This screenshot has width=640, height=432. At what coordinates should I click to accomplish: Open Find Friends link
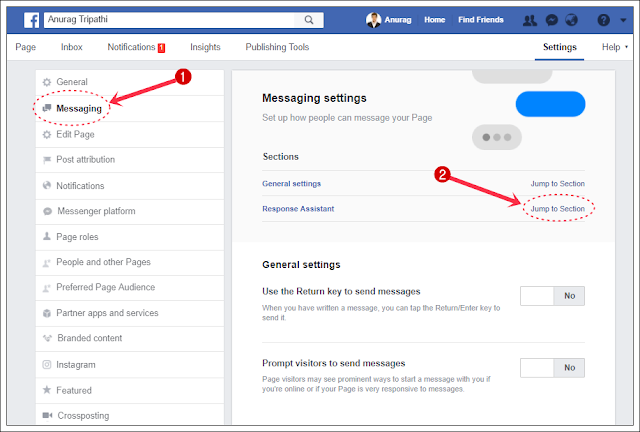481,20
